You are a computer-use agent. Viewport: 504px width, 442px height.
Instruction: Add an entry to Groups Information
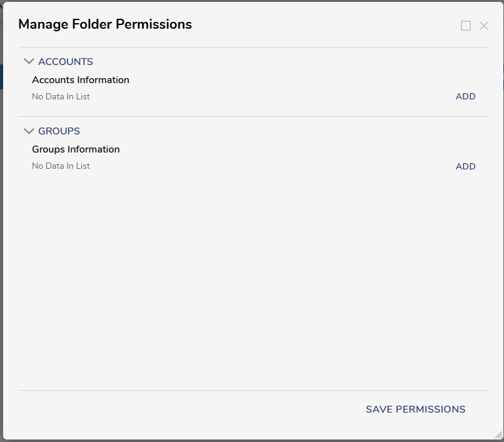pyautogui.click(x=465, y=166)
